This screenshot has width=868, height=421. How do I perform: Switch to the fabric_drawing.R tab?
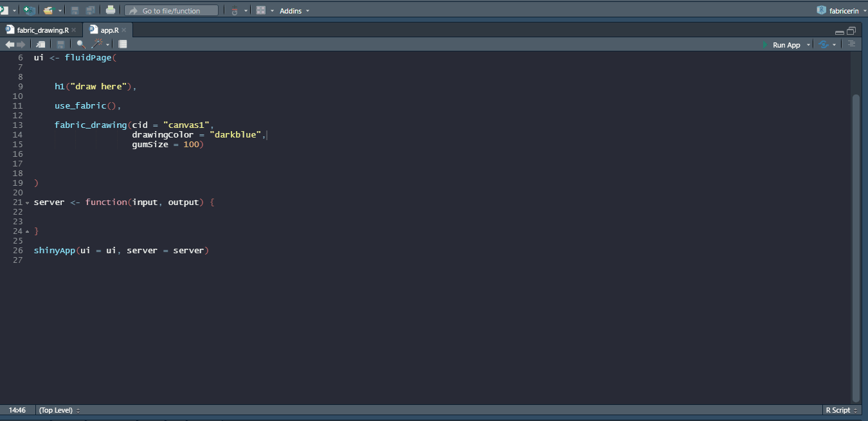[x=42, y=30]
